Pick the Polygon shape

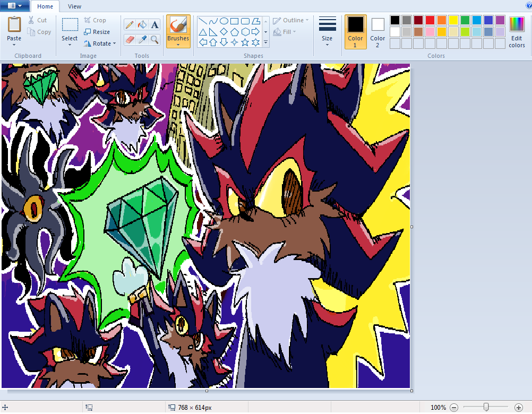[256, 21]
